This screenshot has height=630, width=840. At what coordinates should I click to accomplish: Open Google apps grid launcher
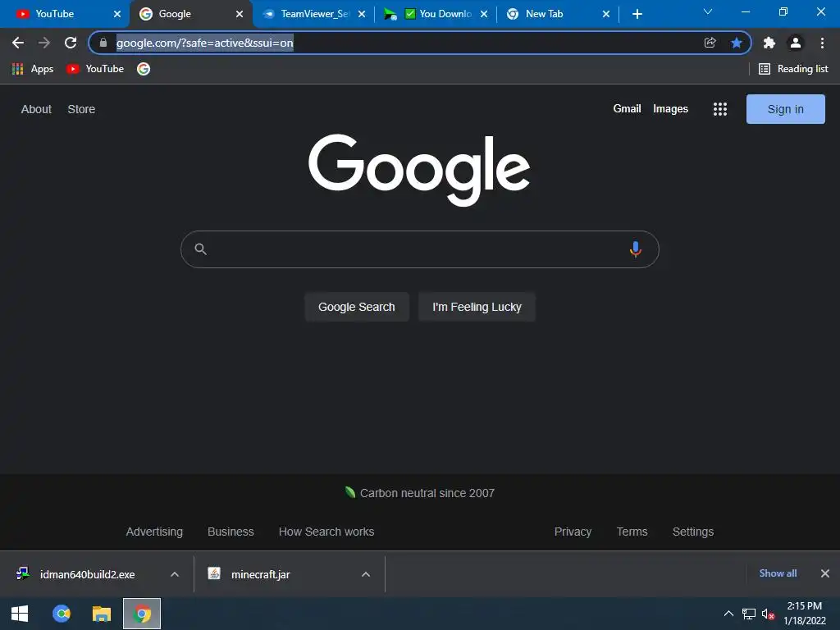pos(720,109)
